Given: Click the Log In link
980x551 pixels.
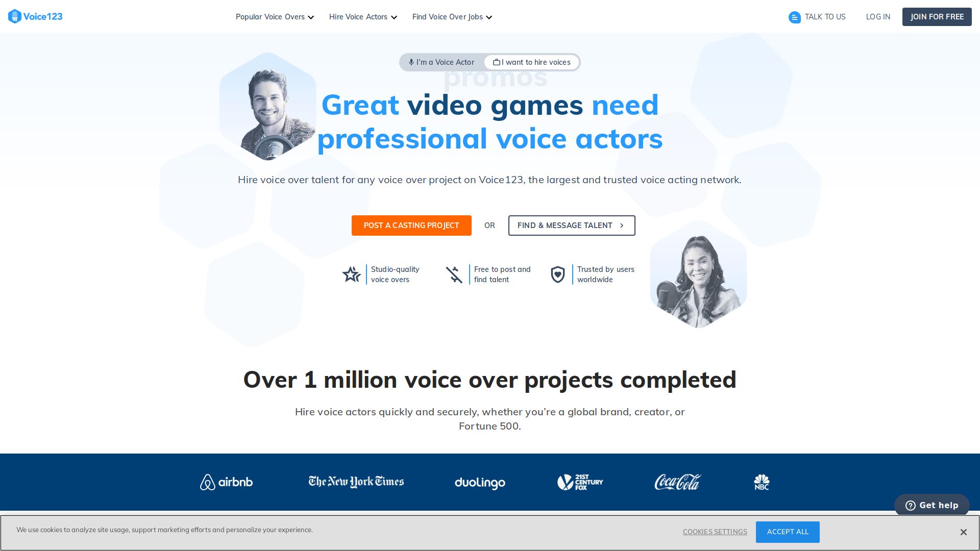Looking at the screenshot, I should coord(878,17).
